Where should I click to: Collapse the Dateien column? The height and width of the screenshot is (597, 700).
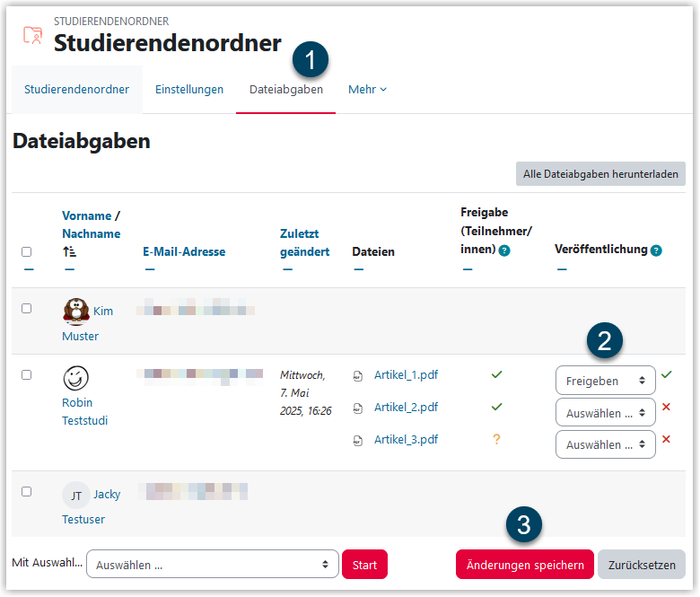pyautogui.click(x=359, y=269)
